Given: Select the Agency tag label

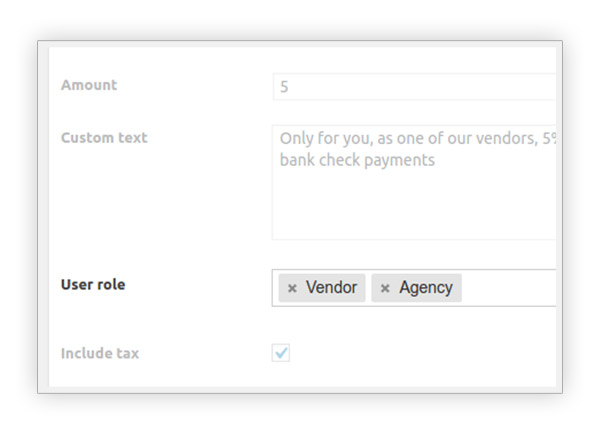Looking at the screenshot, I should [x=426, y=288].
